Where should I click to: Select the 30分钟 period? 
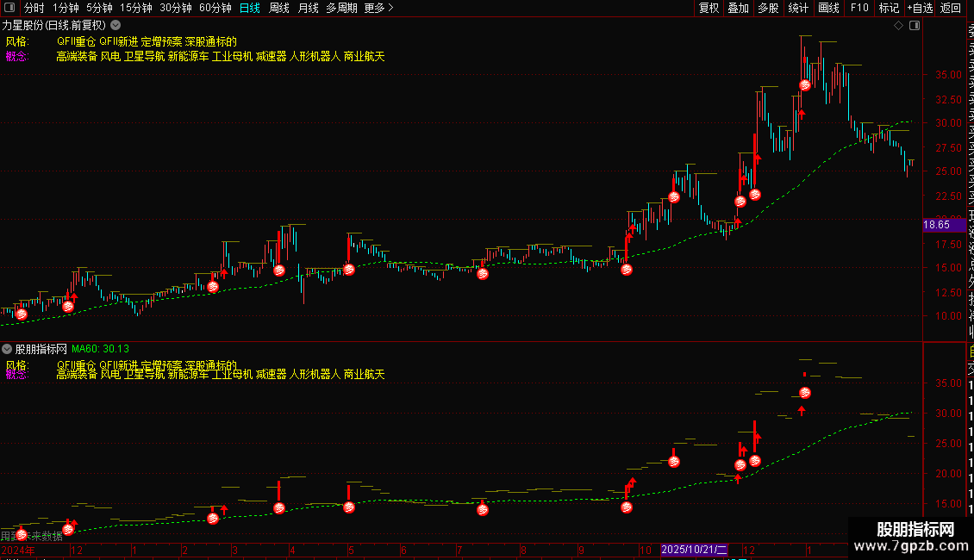tap(176, 8)
